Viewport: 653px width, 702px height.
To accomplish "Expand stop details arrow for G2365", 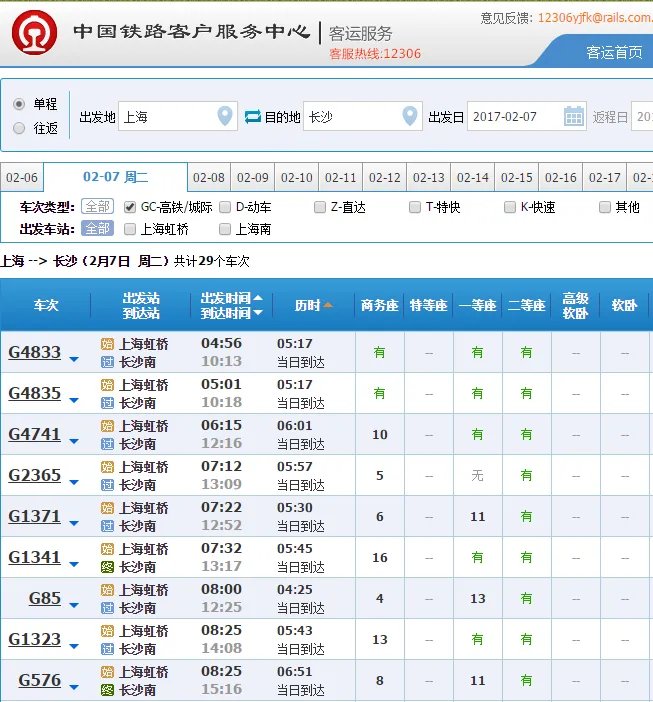I will 74,482.
